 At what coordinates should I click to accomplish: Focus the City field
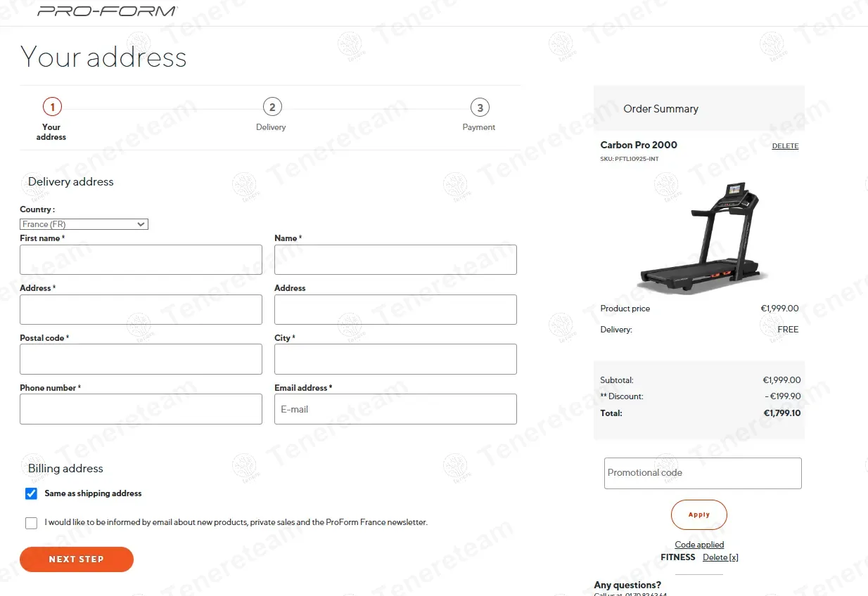tap(395, 359)
